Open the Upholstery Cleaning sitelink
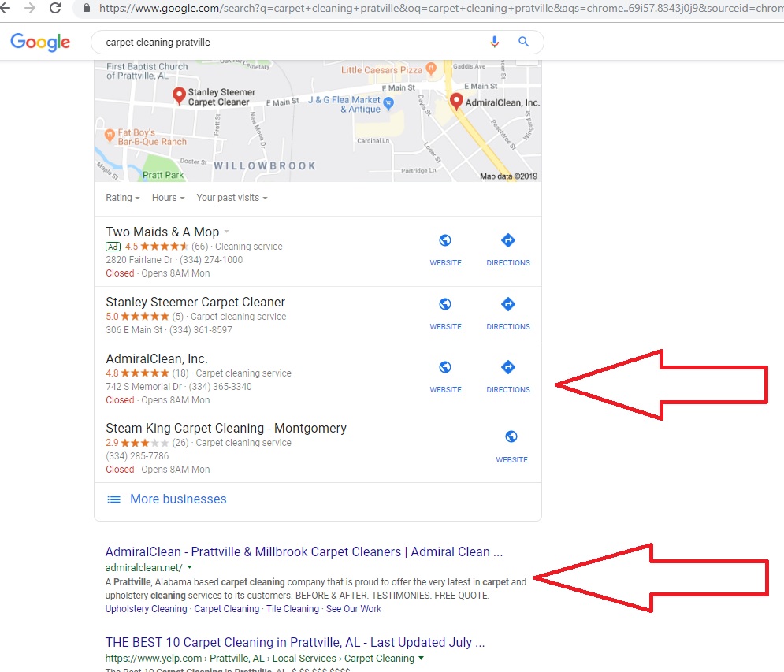The width and height of the screenshot is (784, 672). 146,608
